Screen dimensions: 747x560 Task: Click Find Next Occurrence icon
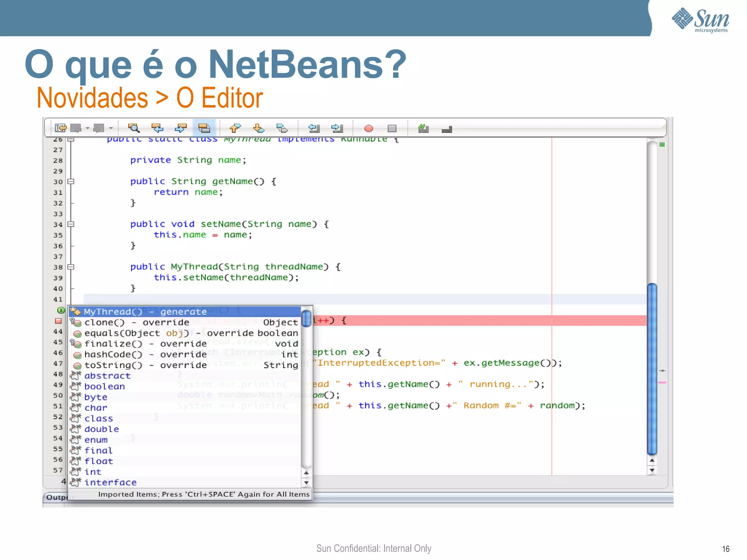(181, 128)
